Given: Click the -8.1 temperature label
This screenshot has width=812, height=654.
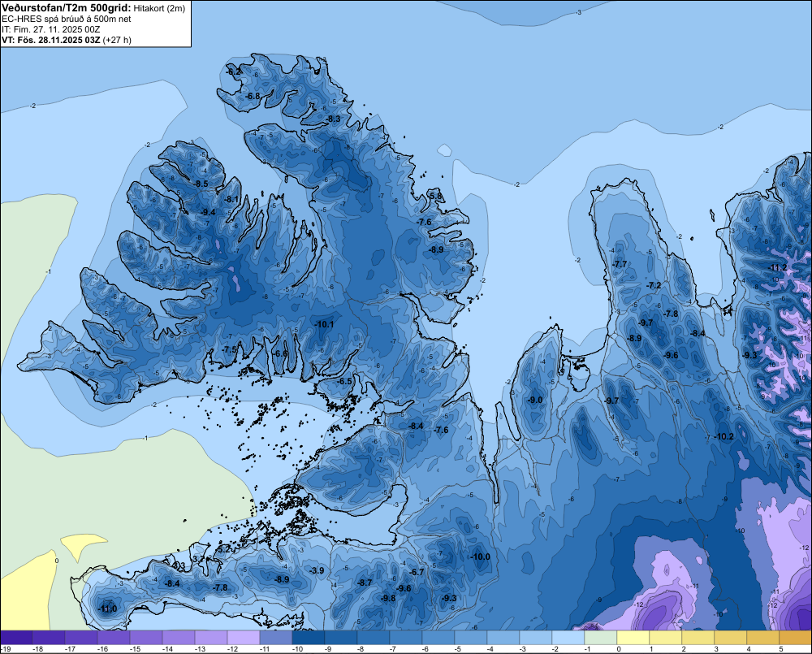Looking at the screenshot, I should pyautogui.click(x=231, y=200).
